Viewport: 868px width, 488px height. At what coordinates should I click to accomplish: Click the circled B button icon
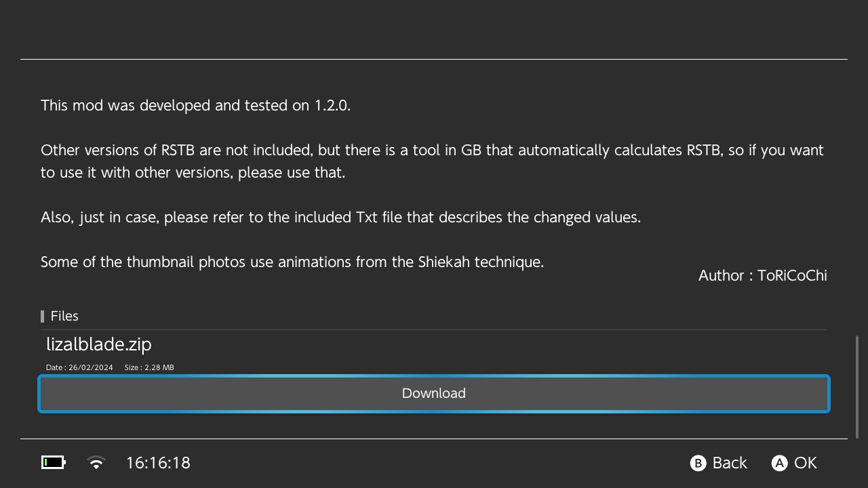[698, 463]
